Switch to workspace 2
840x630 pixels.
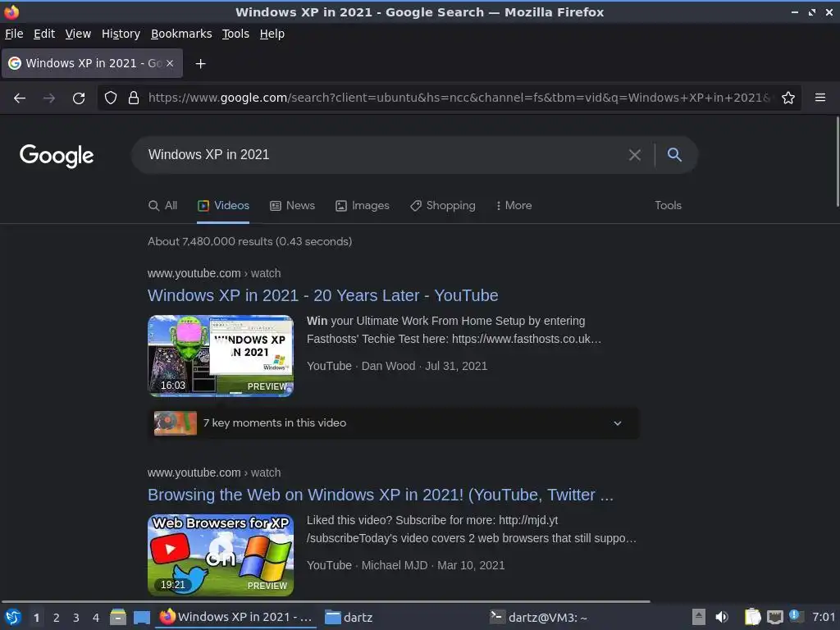(57, 618)
